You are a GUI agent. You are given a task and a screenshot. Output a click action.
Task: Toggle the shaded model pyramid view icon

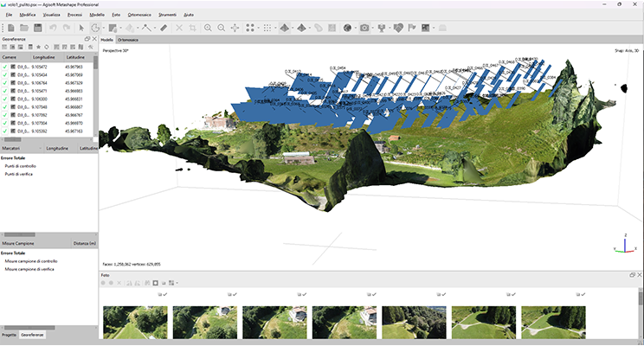point(284,28)
